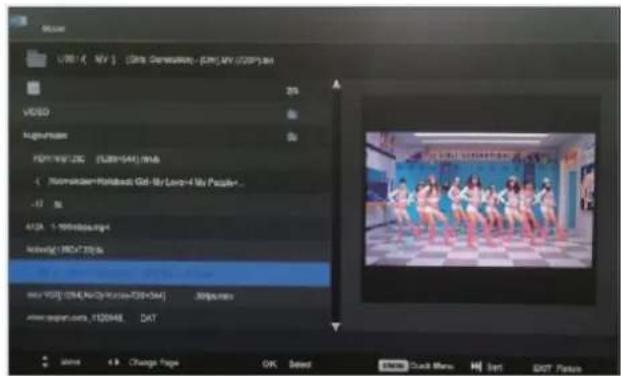This screenshot has width=621, height=376.
Task: Click the video preview thumbnail of dancers
Action: coord(479,200)
